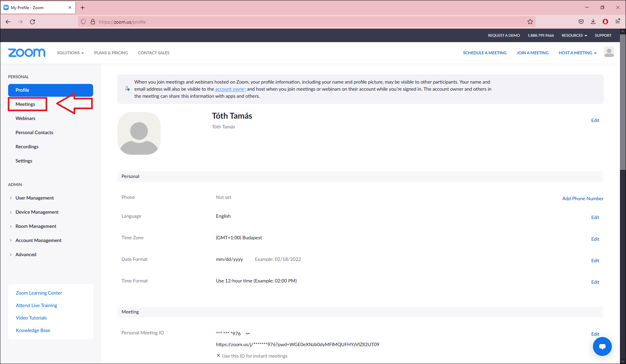Edit the Time Zone setting
Screen dimensions: 626x364
[x=595, y=239]
